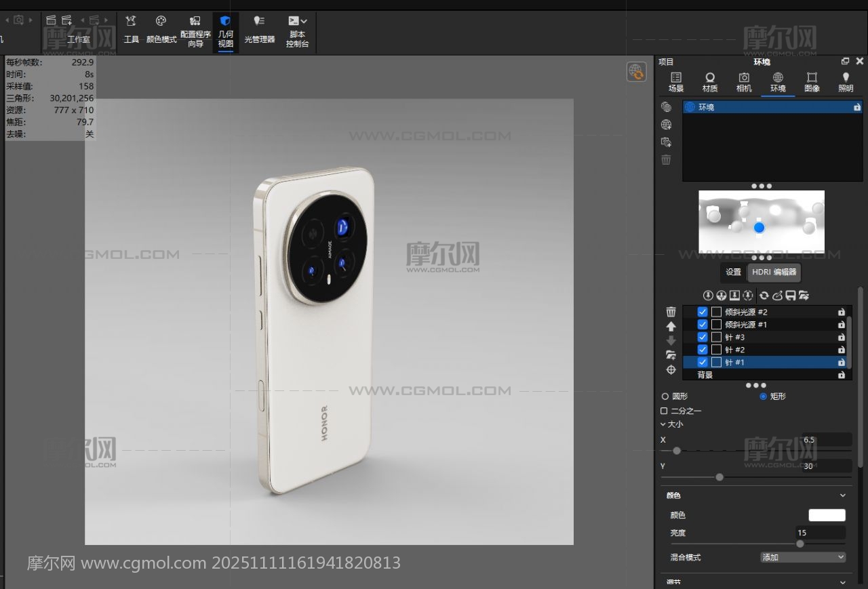Launch the 配置程序向导 configurator wizard
Viewport: 868px width, 589px height.
coord(195,31)
